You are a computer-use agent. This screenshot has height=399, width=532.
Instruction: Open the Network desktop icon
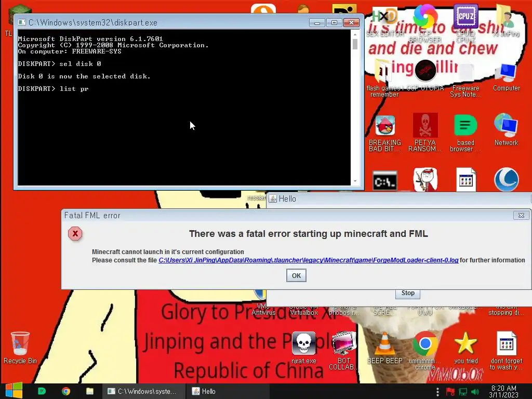click(506, 129)
